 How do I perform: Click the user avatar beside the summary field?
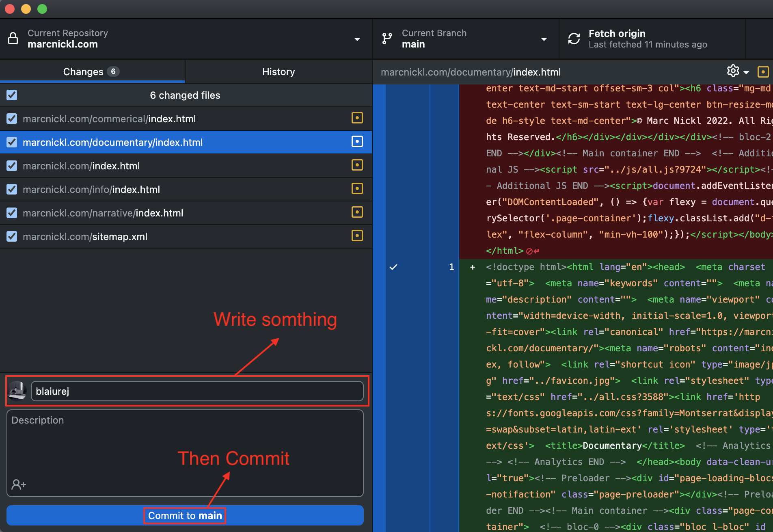17,391
